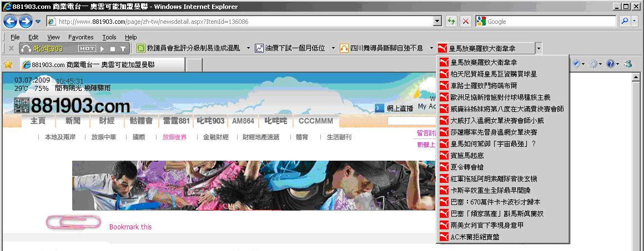This screenshot has width=644, height=251.
Task: Expand the 油價下試一個月低位 feed dropdown
Action: coord(333,48)
